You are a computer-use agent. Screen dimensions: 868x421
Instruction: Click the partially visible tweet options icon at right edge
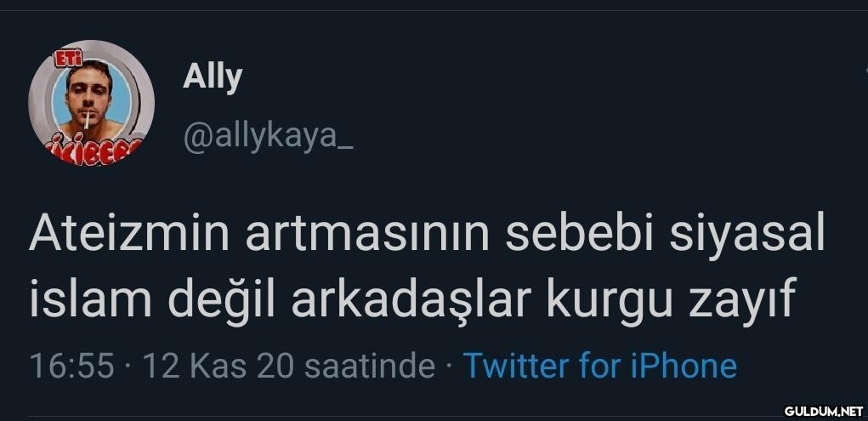(x=865, y=71)
